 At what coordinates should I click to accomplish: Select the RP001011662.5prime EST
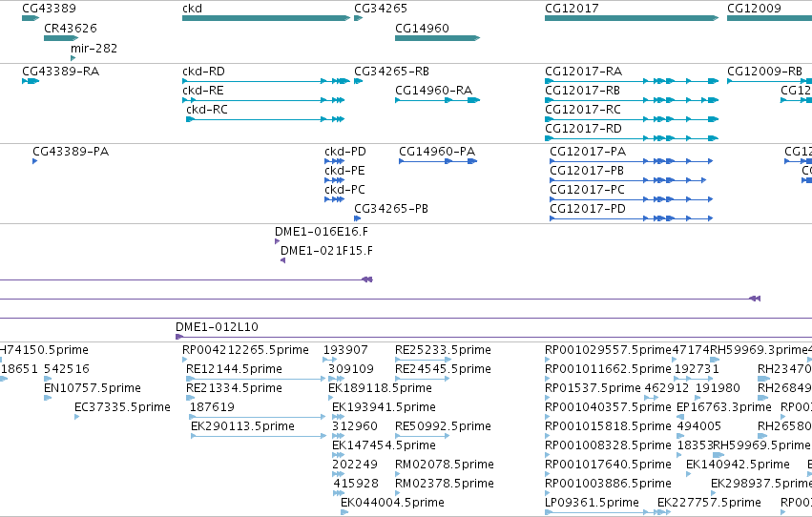548,379
